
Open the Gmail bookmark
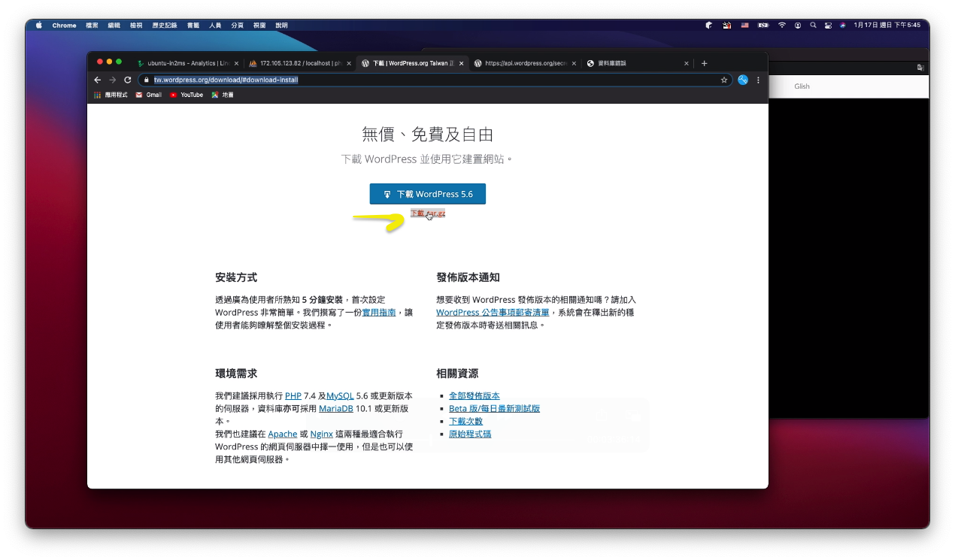coord(149,95)
